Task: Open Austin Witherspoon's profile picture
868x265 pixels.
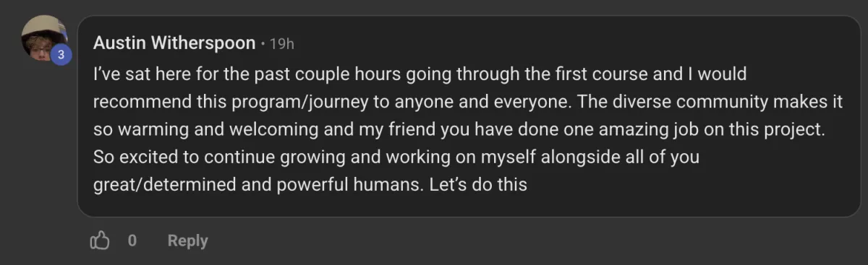Action: tap(44, 38)
